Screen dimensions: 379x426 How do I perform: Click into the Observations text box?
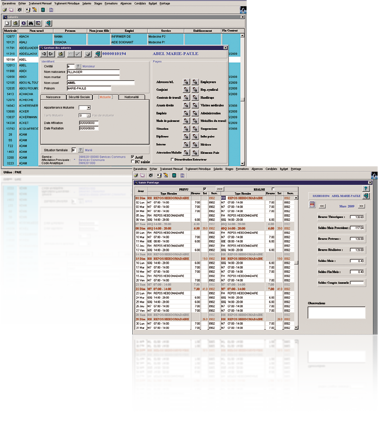[x=336, y=312]
